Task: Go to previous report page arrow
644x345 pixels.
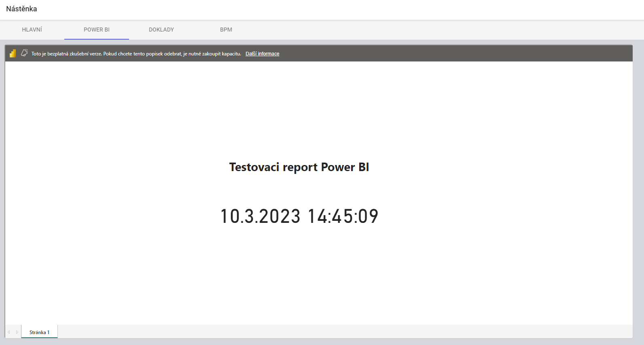Action: click(9, 332)
